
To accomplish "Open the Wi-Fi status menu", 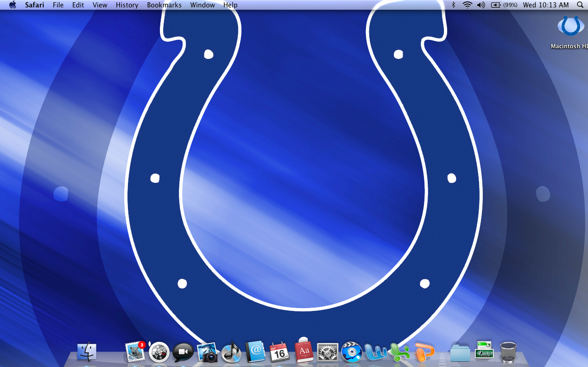I will point(467,5).
